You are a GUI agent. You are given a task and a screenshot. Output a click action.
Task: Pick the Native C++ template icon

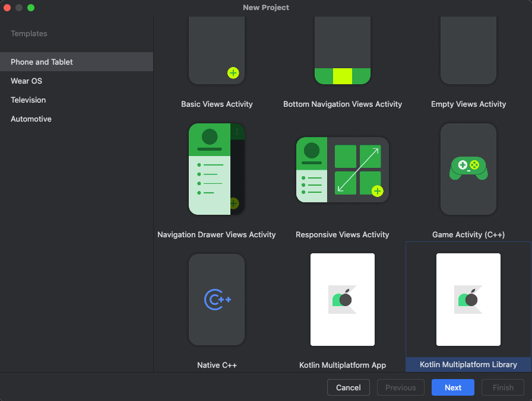click(217, 300)
